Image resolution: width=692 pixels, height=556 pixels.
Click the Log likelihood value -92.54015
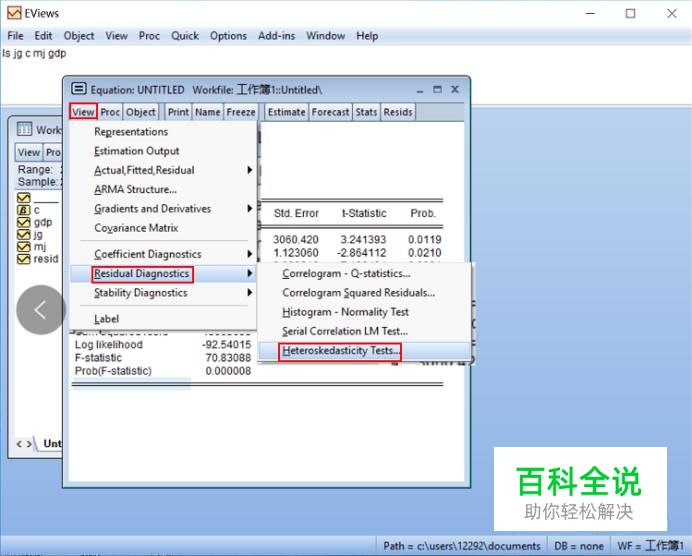226,344
